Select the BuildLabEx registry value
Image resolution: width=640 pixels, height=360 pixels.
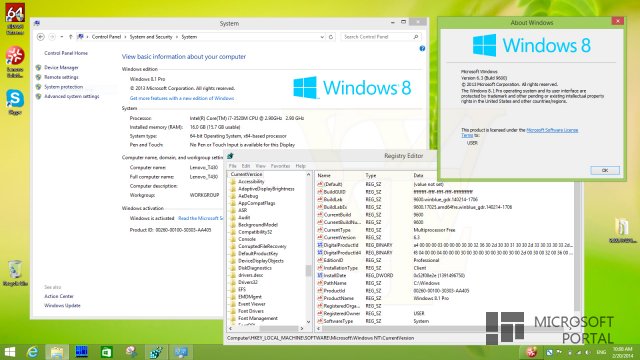(335, 207)
